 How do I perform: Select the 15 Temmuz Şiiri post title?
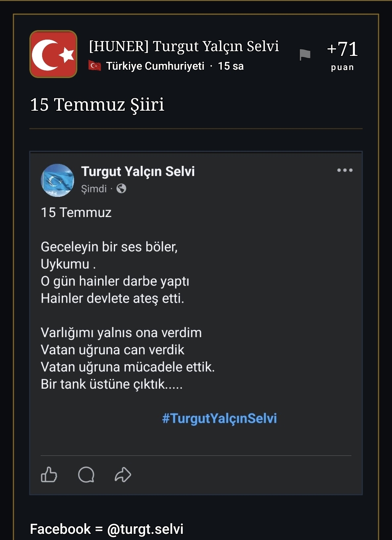click(x=97, y=105)
